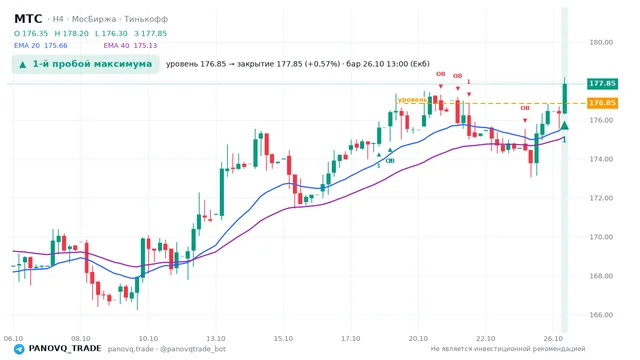Click the MTC ticker title
Image resolution: width=640 pixels, height=360 pixels.
tap(28, 19)
